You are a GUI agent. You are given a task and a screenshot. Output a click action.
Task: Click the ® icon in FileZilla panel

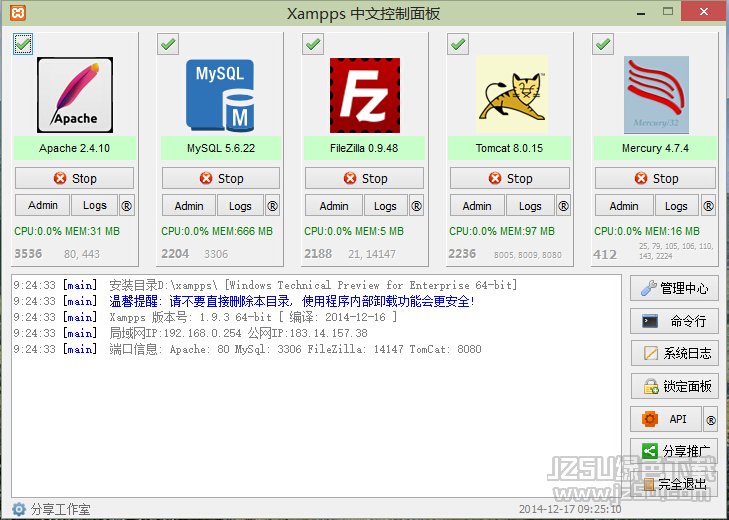pos(417,206)
